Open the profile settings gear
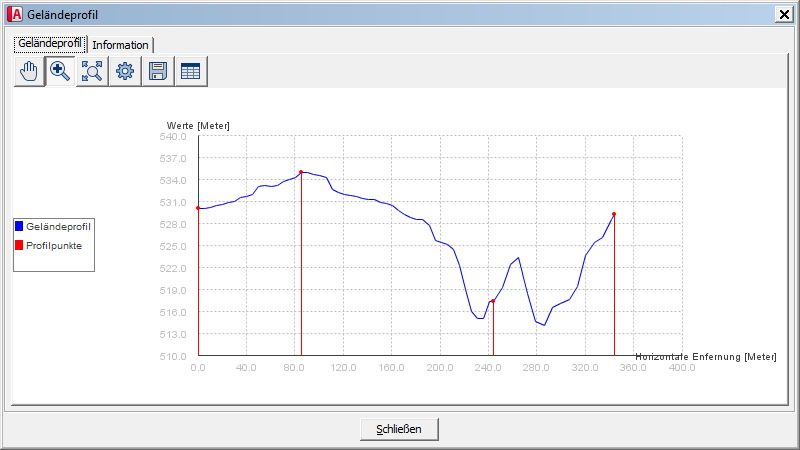800x450 pixels. point(124,71)
